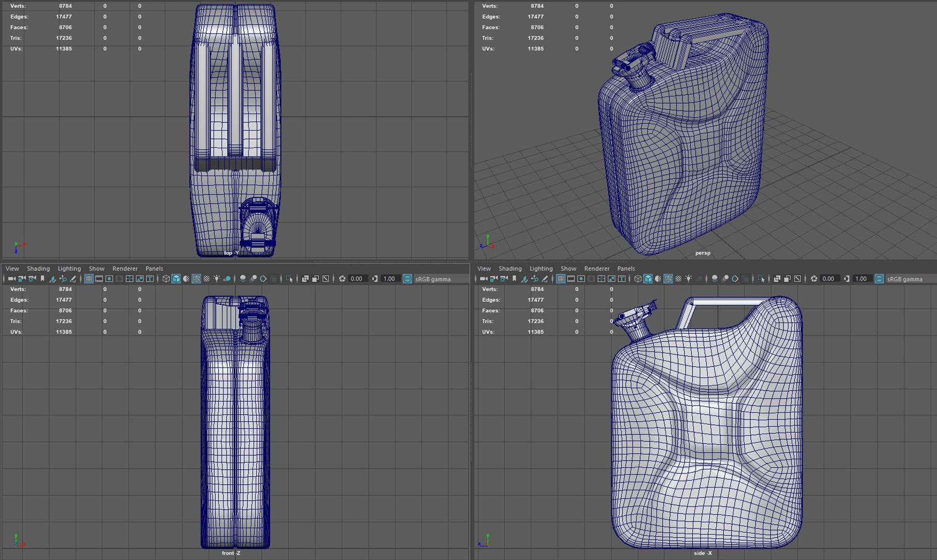
Task: Open the Renderer menu in side -X panel
Action: [597, 269]
